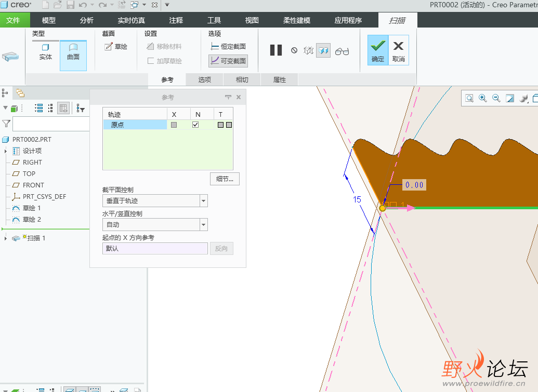
Task: Expand the 扫描 1 feature node
Action: pos(6,238)
